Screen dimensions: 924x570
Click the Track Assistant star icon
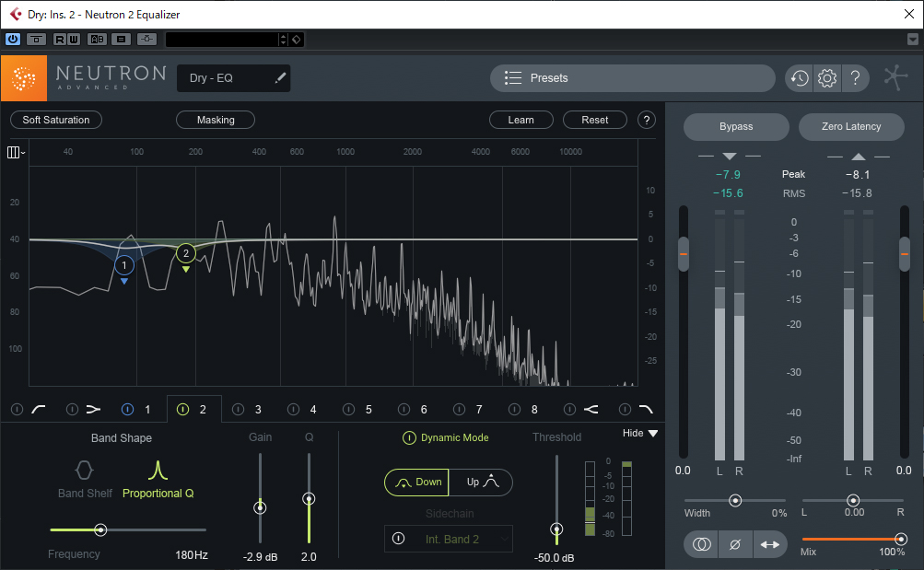click(895, 77)
